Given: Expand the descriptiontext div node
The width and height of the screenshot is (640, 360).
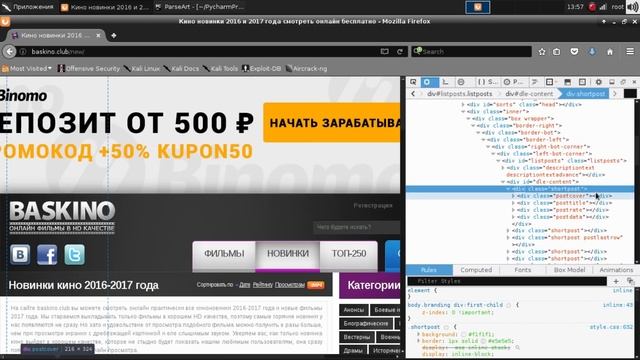Looking at the screenshot, I should (503, 168).
